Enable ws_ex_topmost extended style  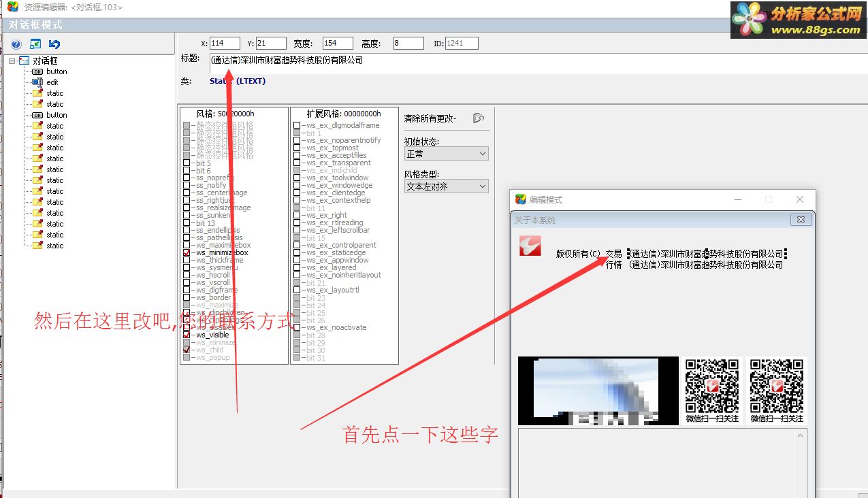point(297,148)
